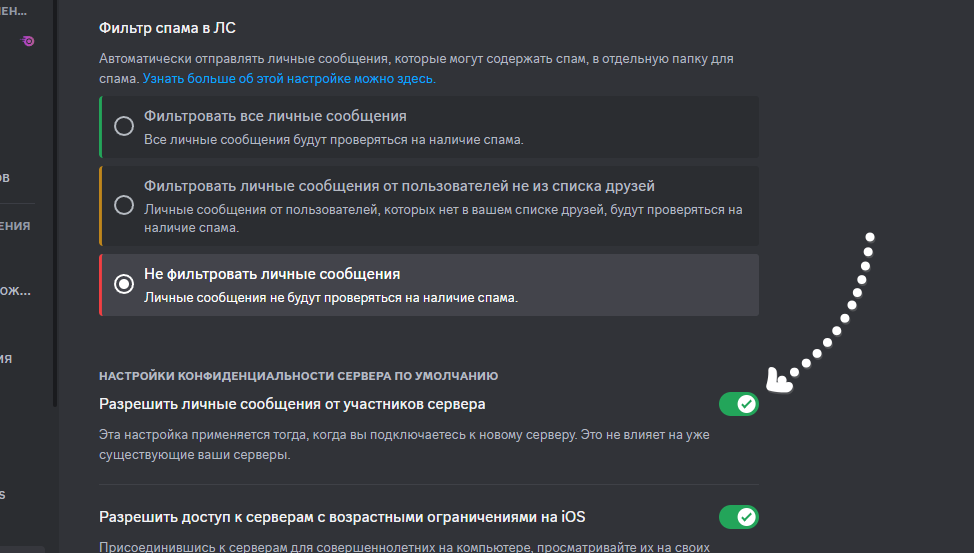The image size is (974, 553).
Task: Click the settings sidebar vertical scrollbar
Action: click(x=55, y=200)
